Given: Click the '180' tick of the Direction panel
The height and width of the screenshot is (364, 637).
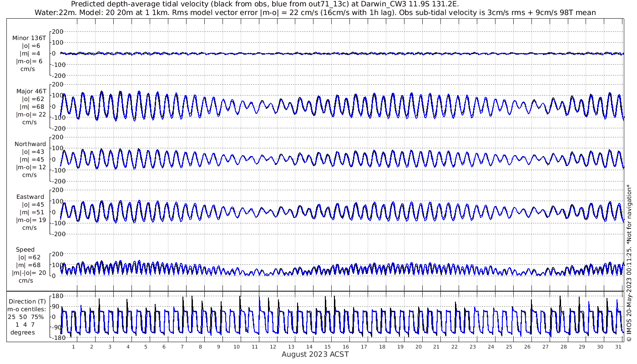Looking at the screenshot, I should (57, 296).
